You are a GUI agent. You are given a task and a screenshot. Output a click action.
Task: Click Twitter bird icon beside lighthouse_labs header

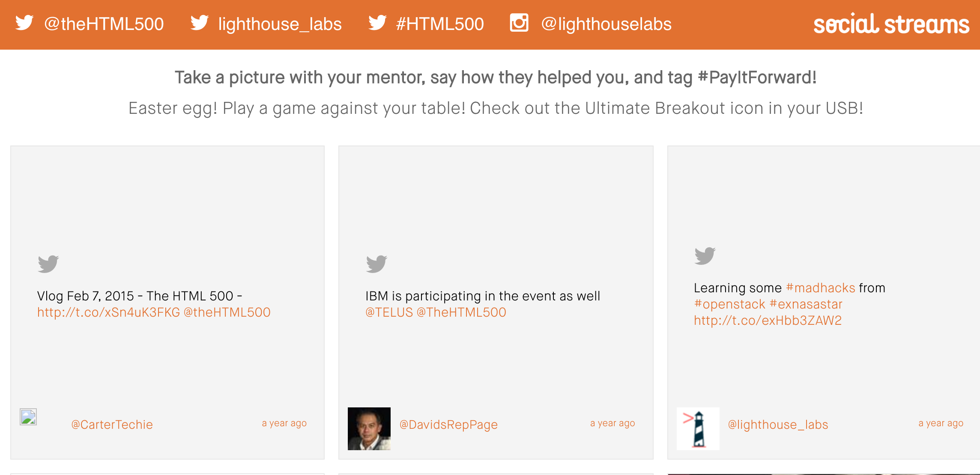tap(200, 23)
